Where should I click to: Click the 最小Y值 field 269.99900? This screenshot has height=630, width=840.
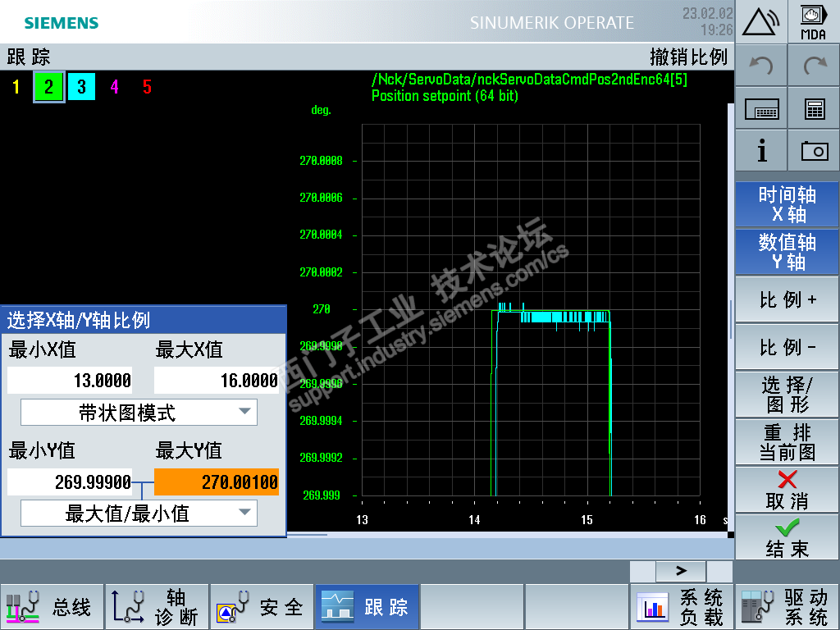70,482
